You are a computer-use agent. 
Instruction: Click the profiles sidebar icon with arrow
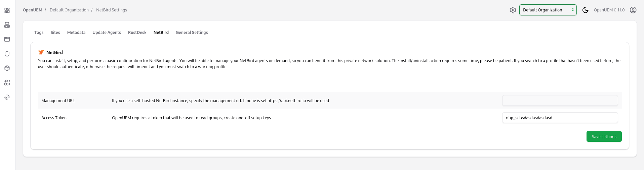[x=7, y=83]
